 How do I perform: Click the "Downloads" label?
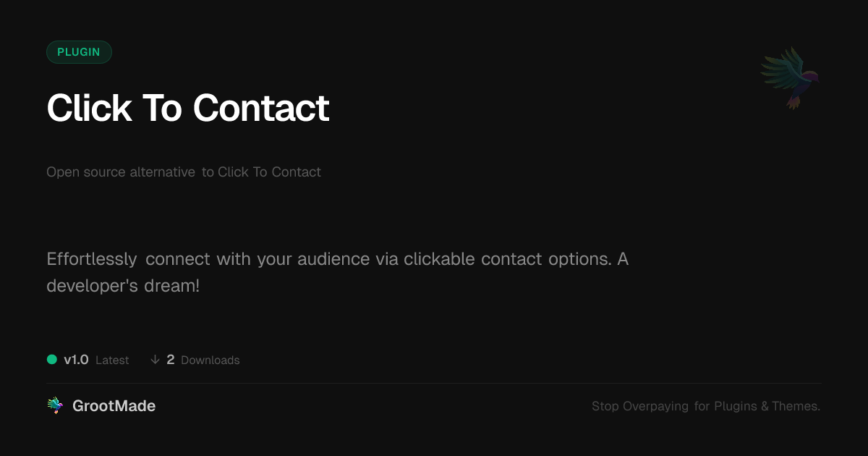210,360
